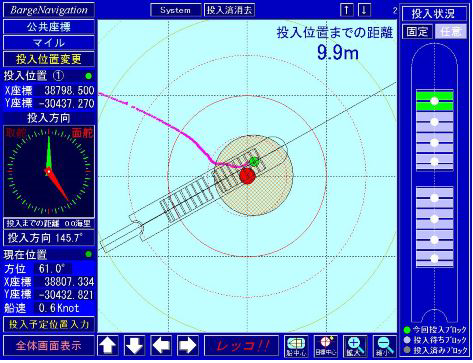Click the ship center (船中心) icon
The image size is (473, 363).
[x=296, y=346]
